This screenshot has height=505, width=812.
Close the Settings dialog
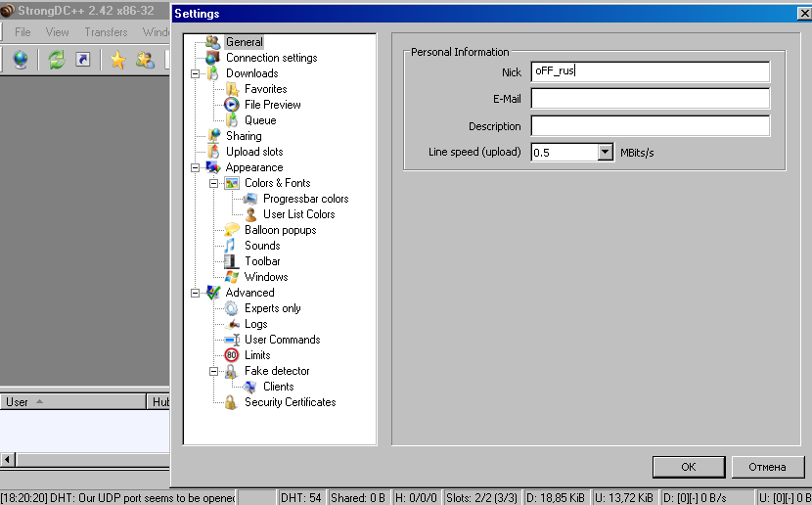(804, 14)
